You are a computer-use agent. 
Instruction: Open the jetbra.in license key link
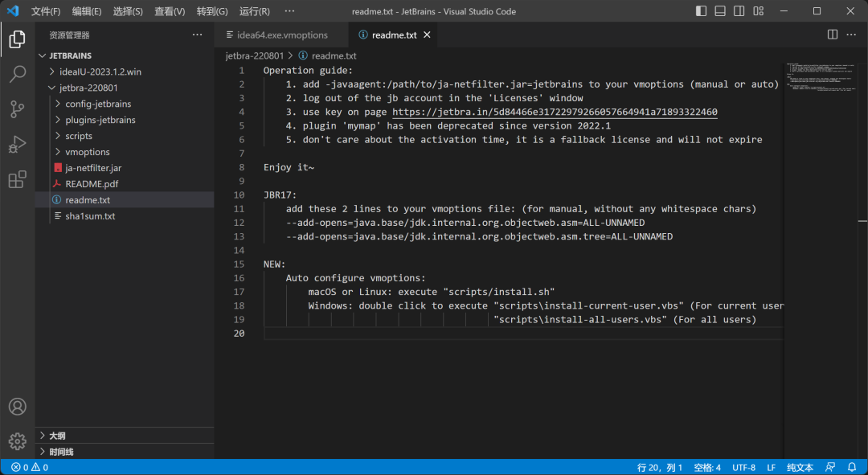tap(555, 112)
